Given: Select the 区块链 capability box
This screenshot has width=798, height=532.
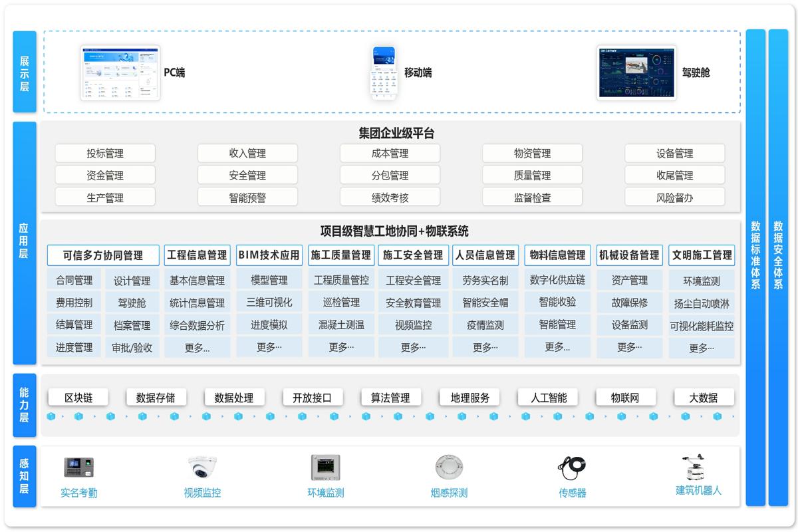Looking at the screenshot, I should coord(78,398).
